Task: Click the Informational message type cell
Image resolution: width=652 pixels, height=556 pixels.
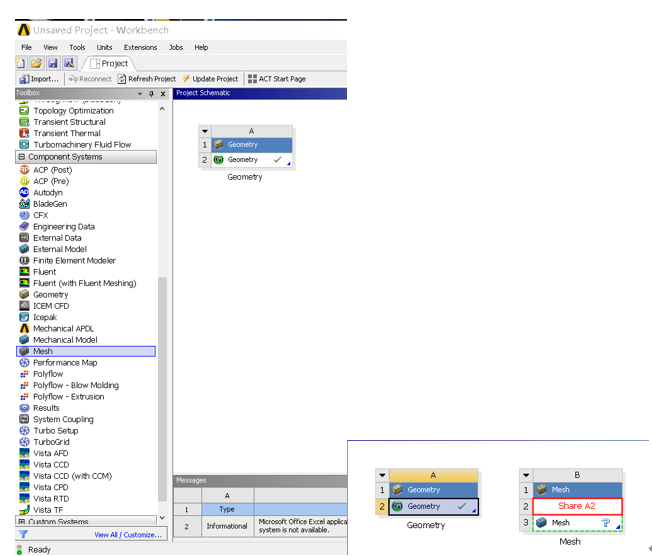Action: [x=227, y=526]
